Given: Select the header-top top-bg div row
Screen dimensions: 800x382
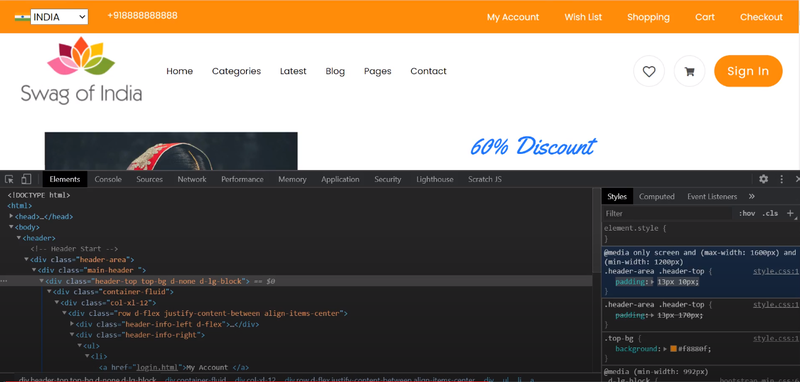Looking at the screenshot, I should 296,281.
